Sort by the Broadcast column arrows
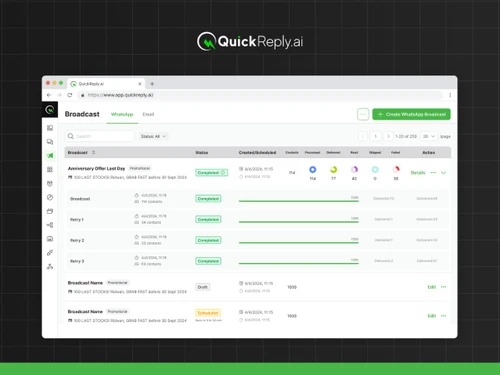Screen dimensions: 500x375 pos(93,152)
